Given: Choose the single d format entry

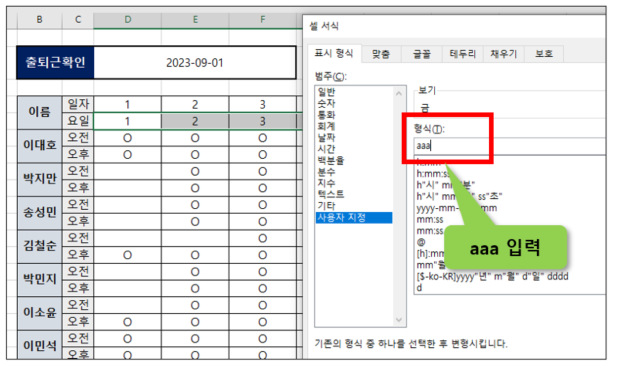Looking at the screenshot, I should click(419, 288).
